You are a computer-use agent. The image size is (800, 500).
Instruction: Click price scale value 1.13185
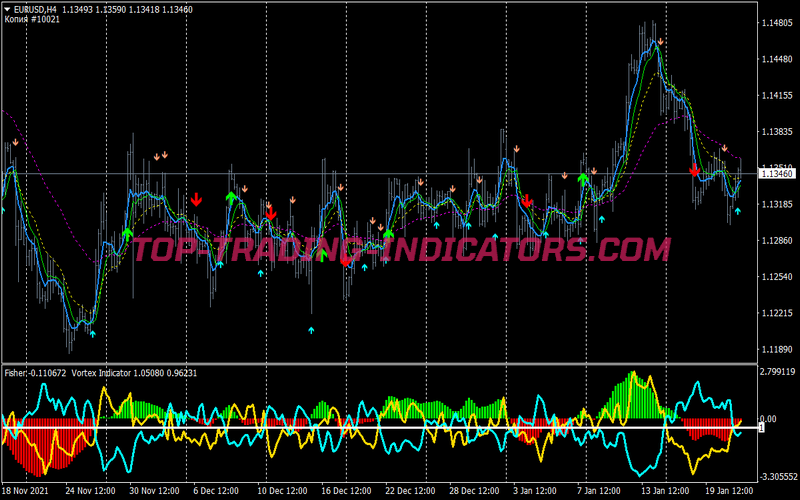click(778, 204)
